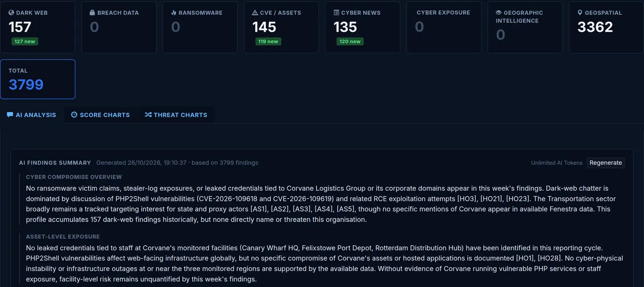Image resolution: width=644 pixels, height=287 pixels.
Task: Click the globe icon on Dark Web card
Action: click(x=11, y=13)
